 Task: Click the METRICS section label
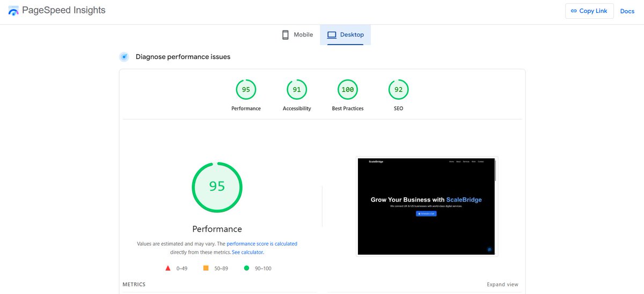[134, 284]
